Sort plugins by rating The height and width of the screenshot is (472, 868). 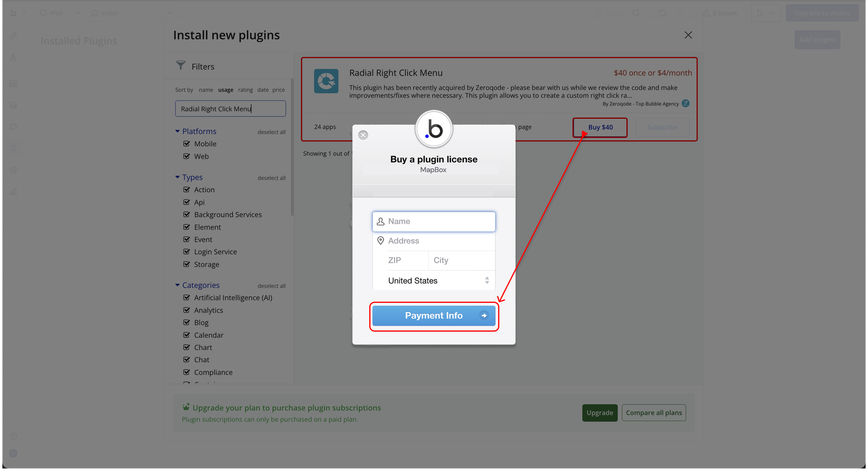point(245,90)
